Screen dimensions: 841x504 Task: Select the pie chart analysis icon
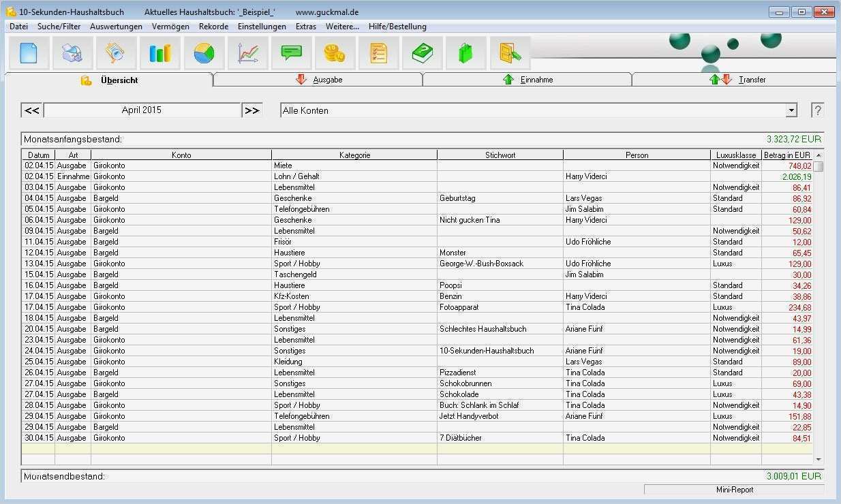204,52
